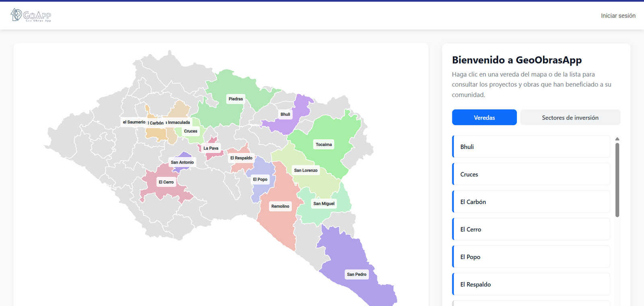The width and height of the screenshot is (644, 306).
Task: Select the San Lorenzo map label
Action: [305, 171]
